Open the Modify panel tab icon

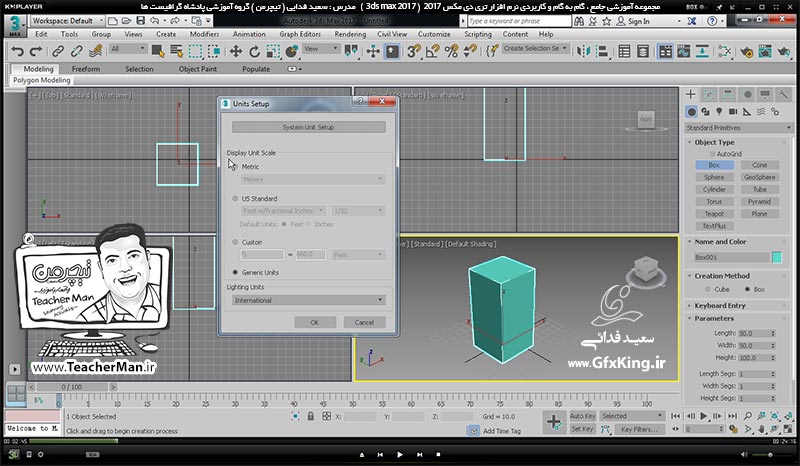[x=709, y=94]
